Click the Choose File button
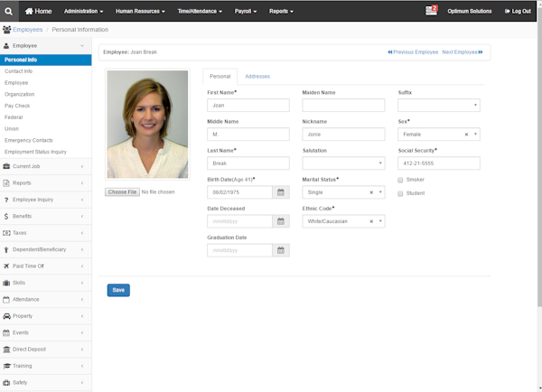The height and width of the screenshot is (392, 542). pos(122,192)
